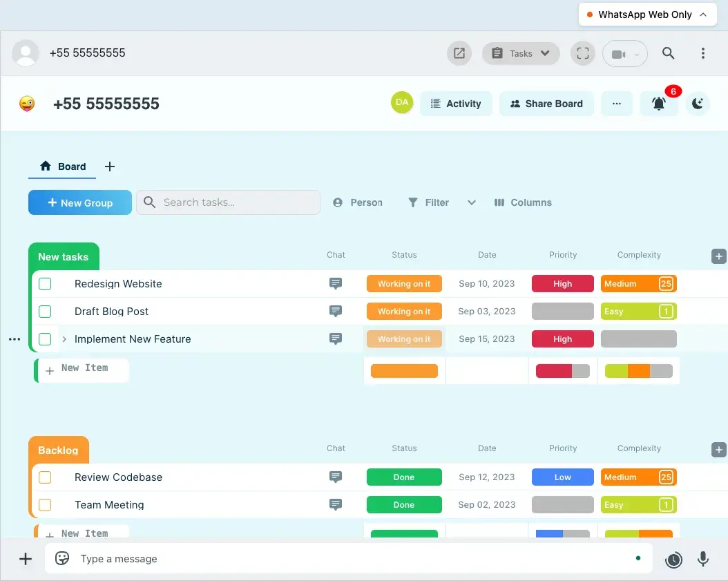The image size is (728, 581).
Task: Open the emoji picker in the message bar
Action: click(61, 558)
